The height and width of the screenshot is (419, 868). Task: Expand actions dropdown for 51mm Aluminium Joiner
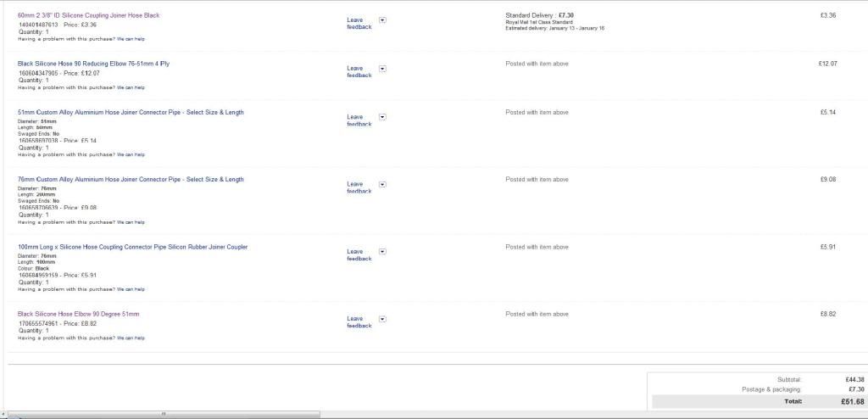382,116
